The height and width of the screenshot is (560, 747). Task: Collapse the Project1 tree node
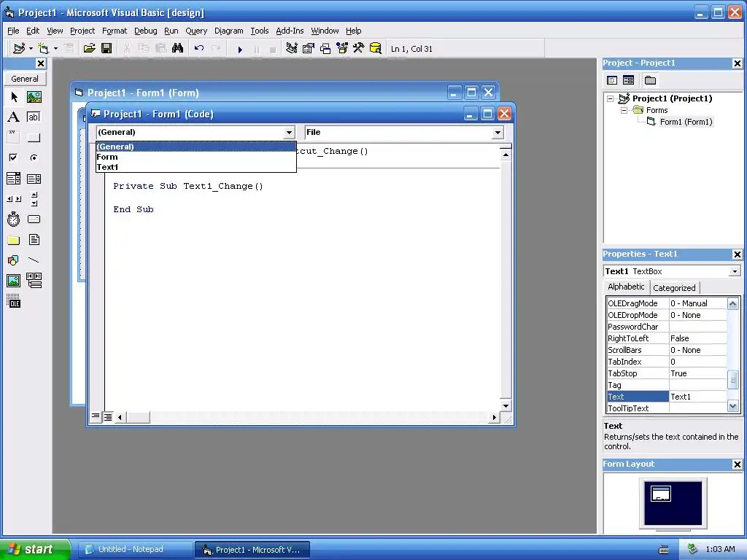[x=611, y=98]
